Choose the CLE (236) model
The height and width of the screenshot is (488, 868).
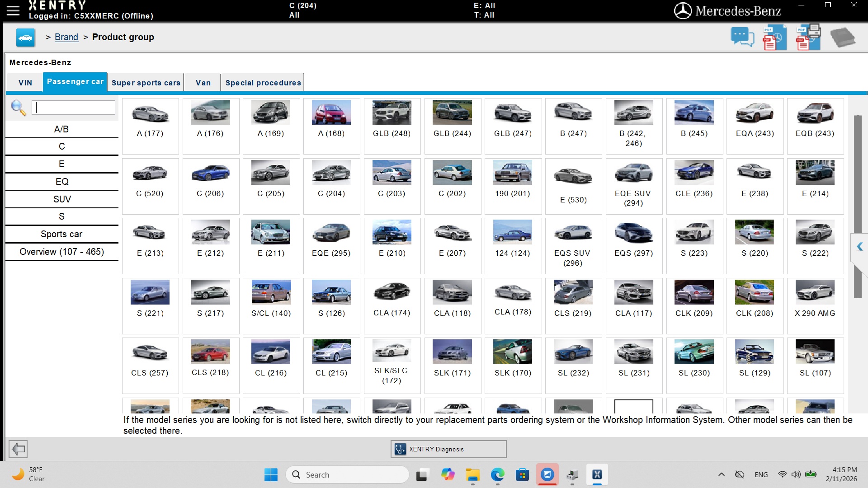click(x=694, y=186)
